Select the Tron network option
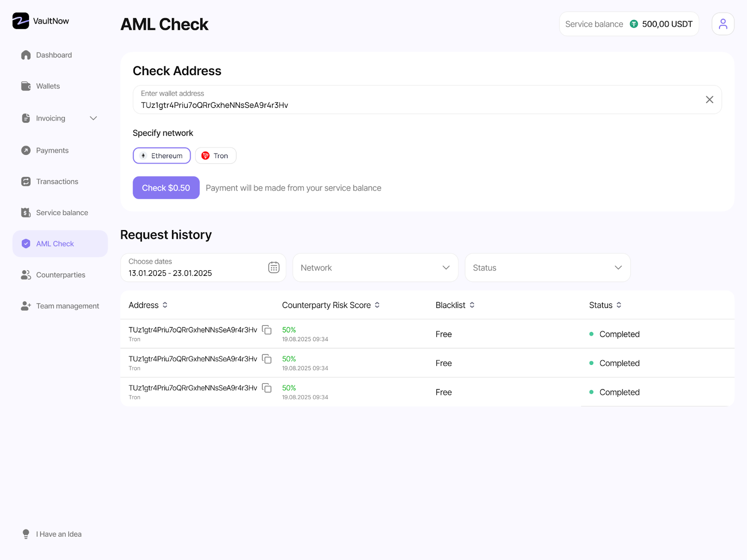The image size is (747, 560). [215, 156]
